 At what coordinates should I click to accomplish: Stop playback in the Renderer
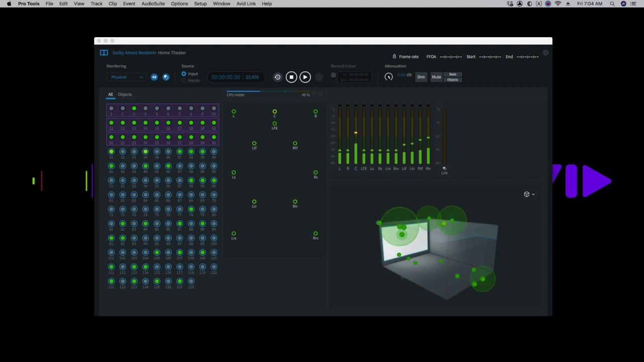tap(291, 77)
